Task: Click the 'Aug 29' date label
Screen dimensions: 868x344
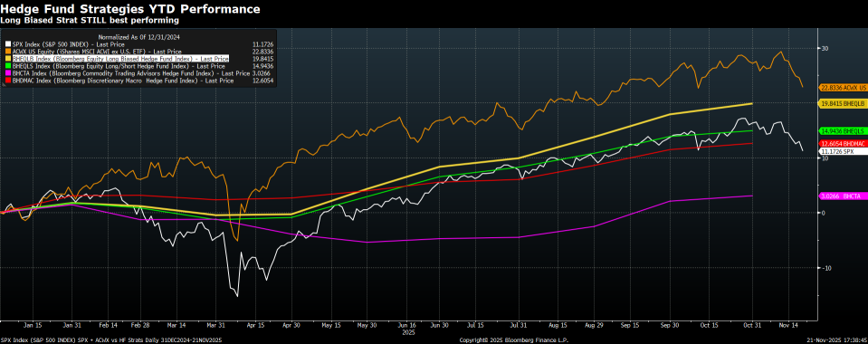Action: [x=594, y=325]
